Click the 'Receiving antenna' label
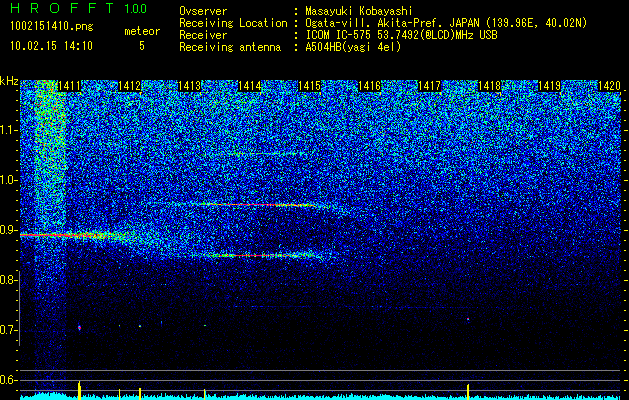Viewport: 629px width, 400px height. click(230, 47)
